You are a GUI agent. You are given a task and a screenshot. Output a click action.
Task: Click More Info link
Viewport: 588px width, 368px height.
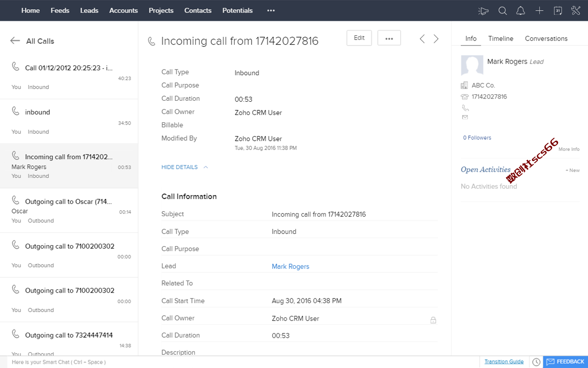[569, 149]
